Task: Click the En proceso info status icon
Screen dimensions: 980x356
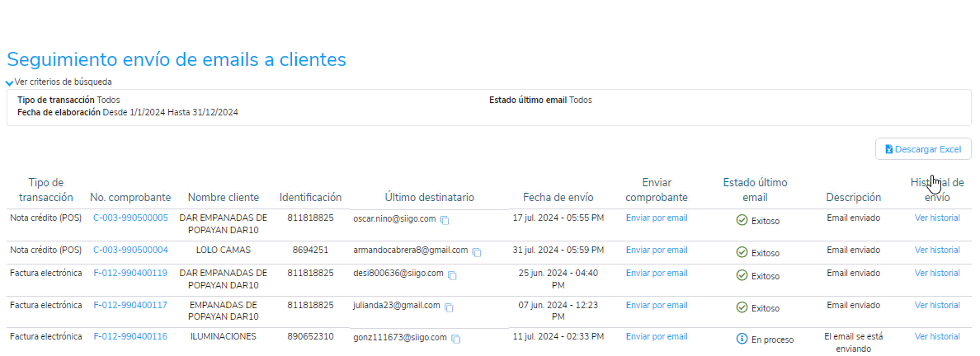Action: pyautogui.click(x=742, y=340)
